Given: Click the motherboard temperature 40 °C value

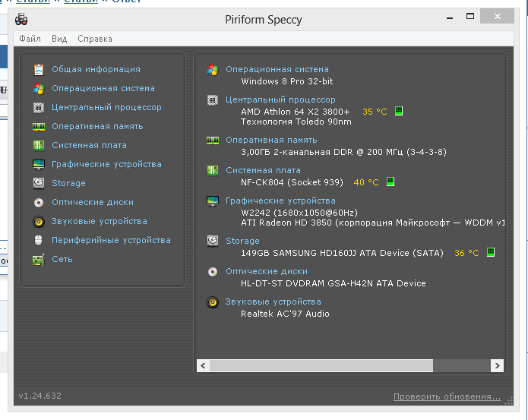Looking at the screenshot, I should (366, 182).
